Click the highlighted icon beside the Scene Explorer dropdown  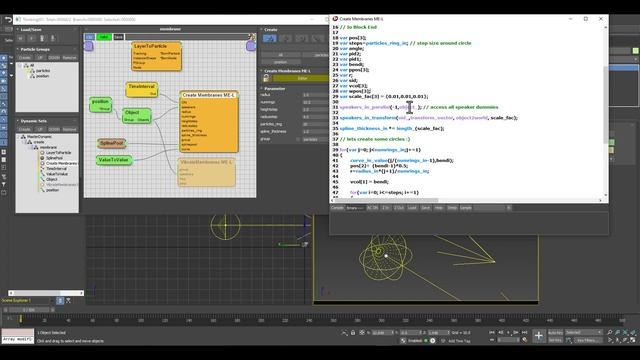click(x=60, y=300)
